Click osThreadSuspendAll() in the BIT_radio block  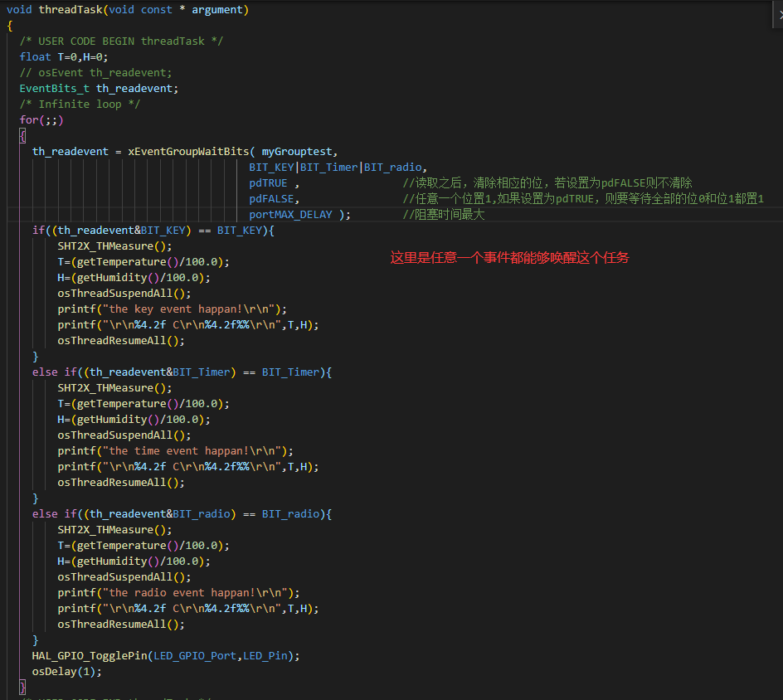[x=124, y=577]
